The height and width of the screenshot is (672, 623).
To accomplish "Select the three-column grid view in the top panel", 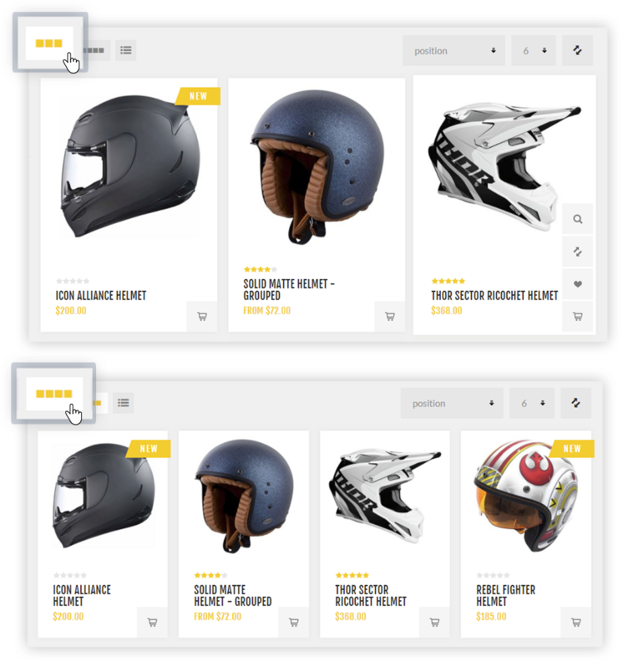I will pyautogui.click(x=49, y=43).
